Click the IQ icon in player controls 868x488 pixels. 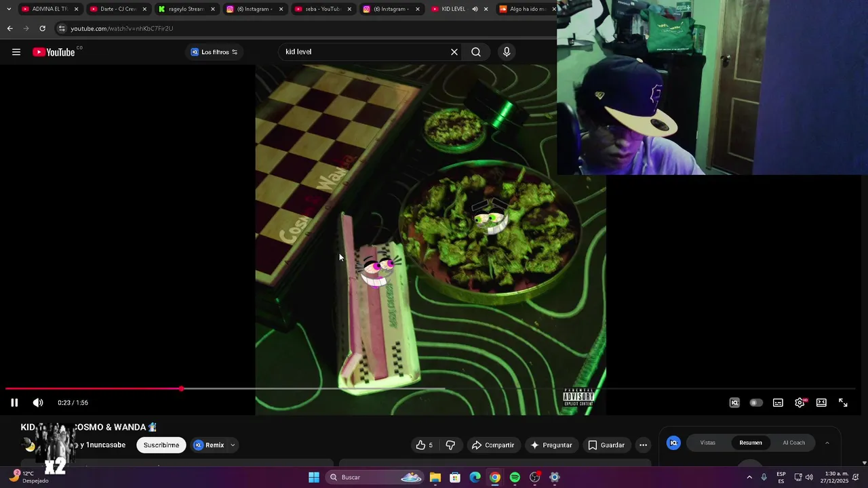coord(734,403)
